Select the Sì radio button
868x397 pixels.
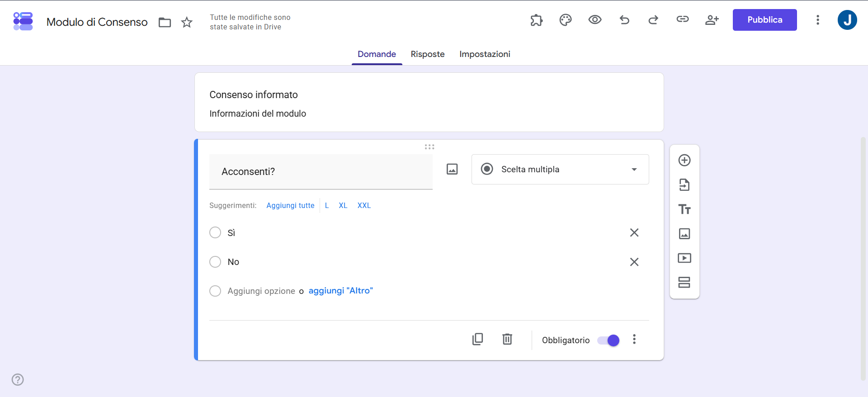(x=215, y=232)
